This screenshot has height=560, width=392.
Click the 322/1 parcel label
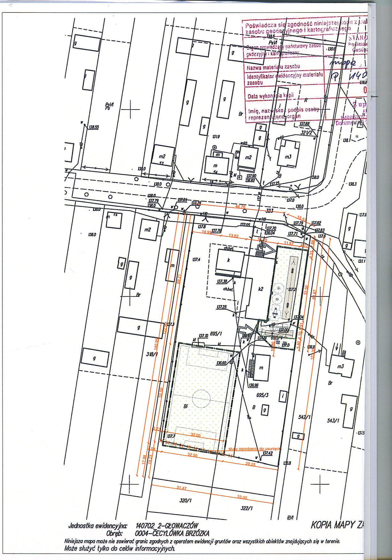(x=246, y=508)
